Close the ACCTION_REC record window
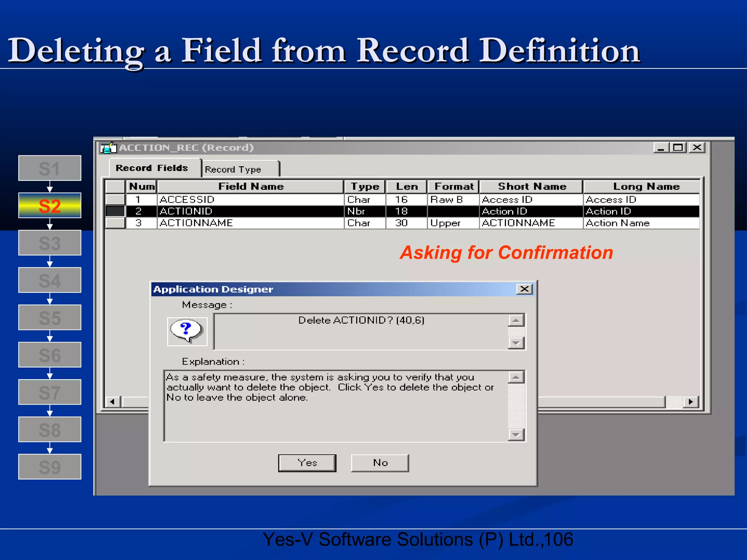This screenshot has height=560, width=747. coord(697,148)
